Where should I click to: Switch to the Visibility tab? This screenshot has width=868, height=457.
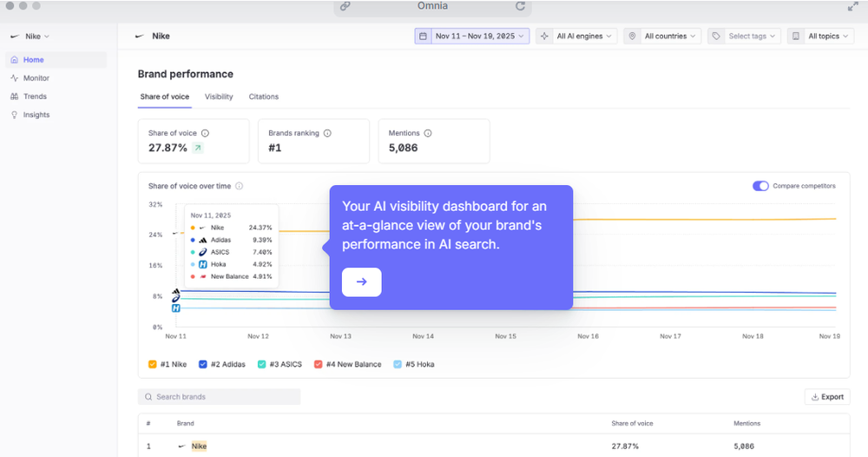pyautogui.click(x=219, y=96)
